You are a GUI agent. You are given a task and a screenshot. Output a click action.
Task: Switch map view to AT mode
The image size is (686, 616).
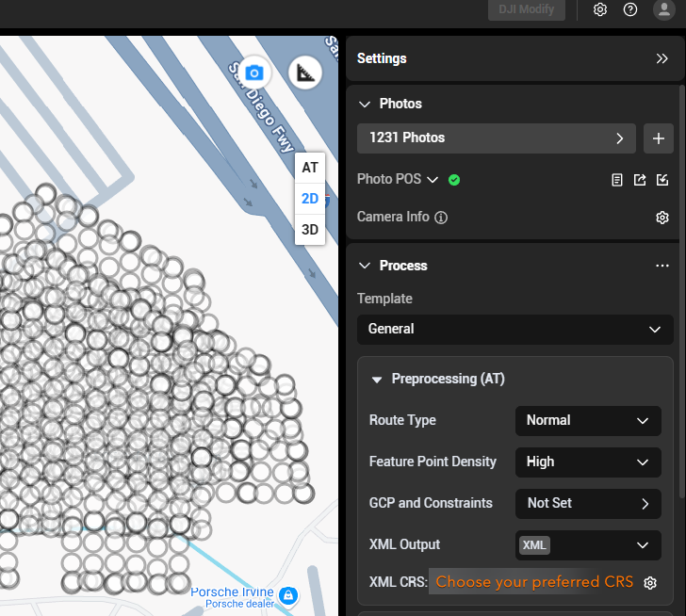coord(310,168)
